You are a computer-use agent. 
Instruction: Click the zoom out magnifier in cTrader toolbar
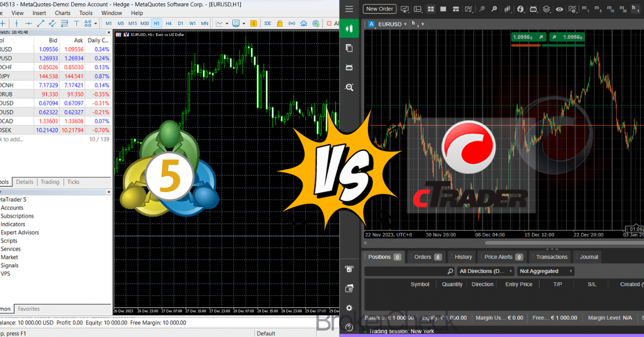coord(482,9)
